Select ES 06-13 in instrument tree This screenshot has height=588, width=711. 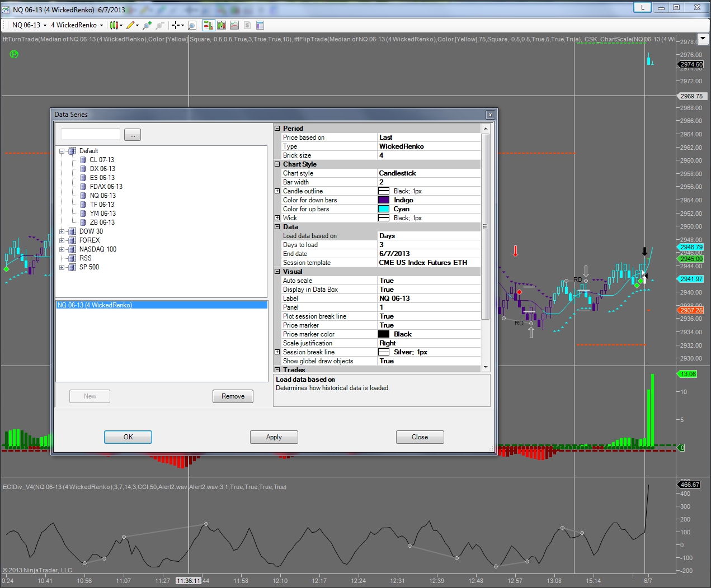click(102, 178)
